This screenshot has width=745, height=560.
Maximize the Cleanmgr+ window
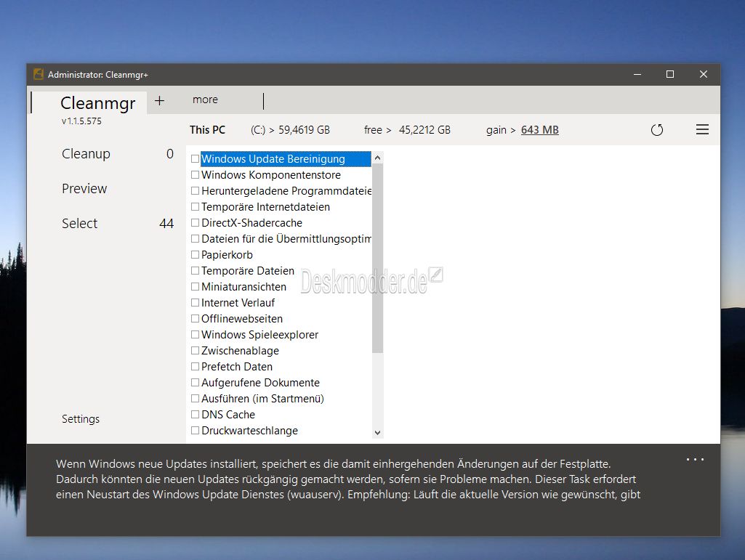pos(670,74)
